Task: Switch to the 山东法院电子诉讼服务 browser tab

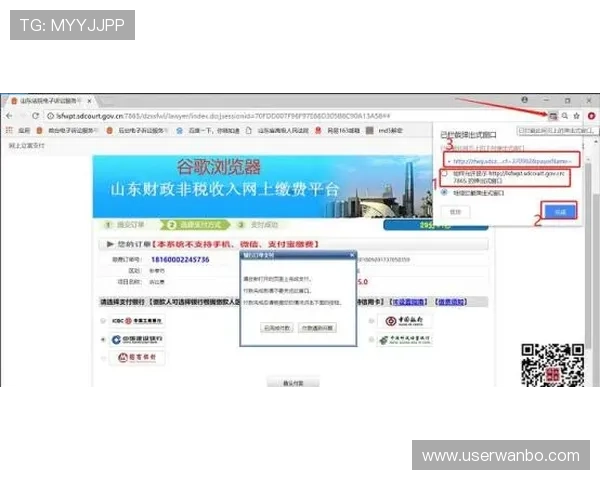Action: coord(50,101)
